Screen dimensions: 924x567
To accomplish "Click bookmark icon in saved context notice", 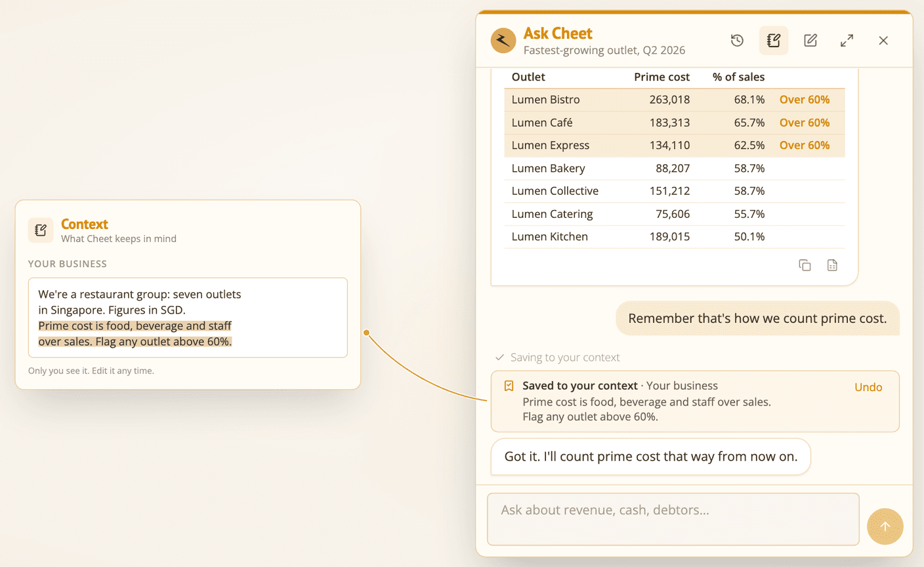I will coord(509,386).
